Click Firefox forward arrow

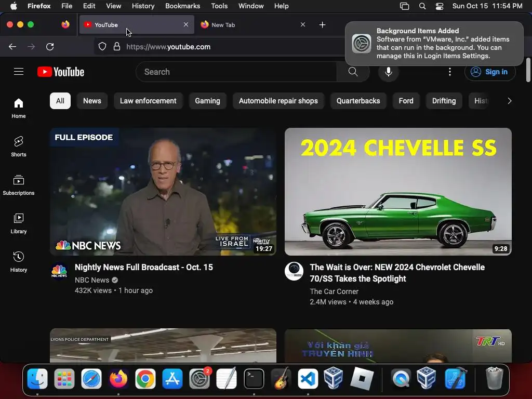(31, 47)
